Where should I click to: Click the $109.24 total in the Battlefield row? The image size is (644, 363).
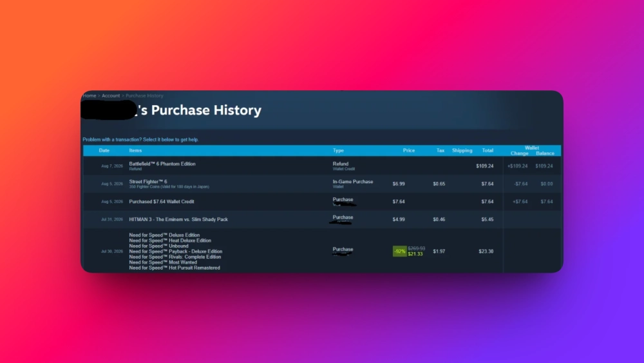pyautogui.click(x=485, y=166)
